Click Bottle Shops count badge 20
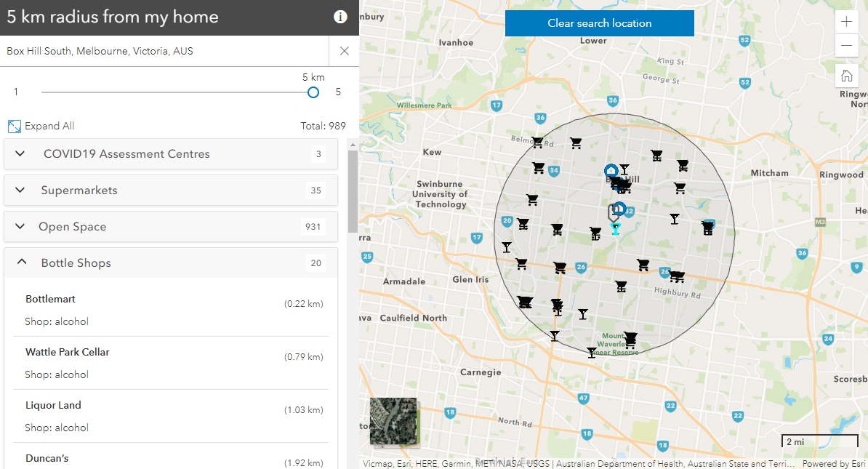Screen dimensions: 868x469 pos(316,263)
